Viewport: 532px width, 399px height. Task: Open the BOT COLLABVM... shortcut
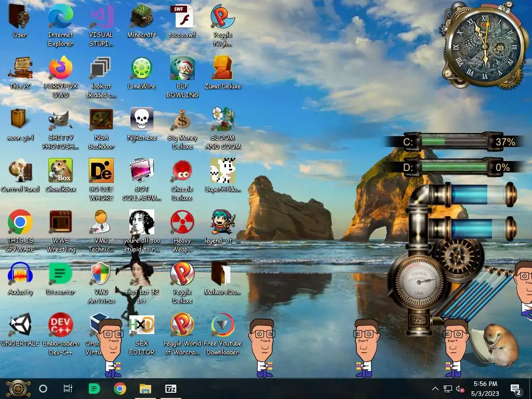click(142, 179)
